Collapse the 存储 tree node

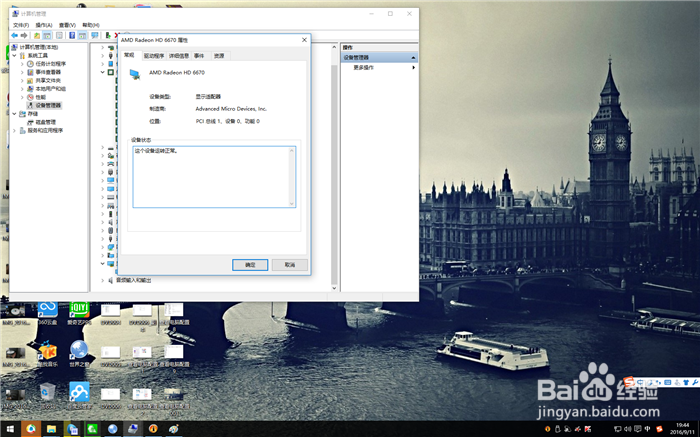point(14,114)
